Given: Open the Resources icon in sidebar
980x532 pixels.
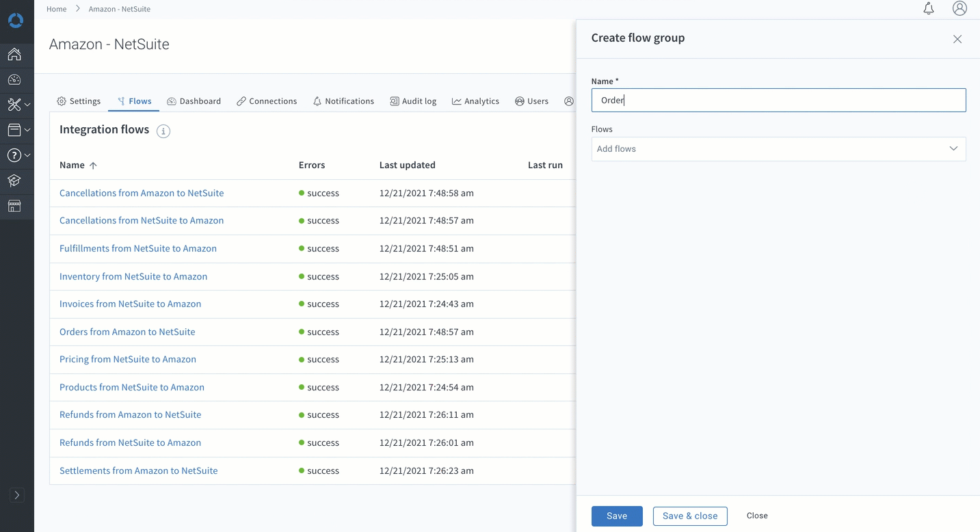Looking at the screenshot, I should [x=14, y=130].
